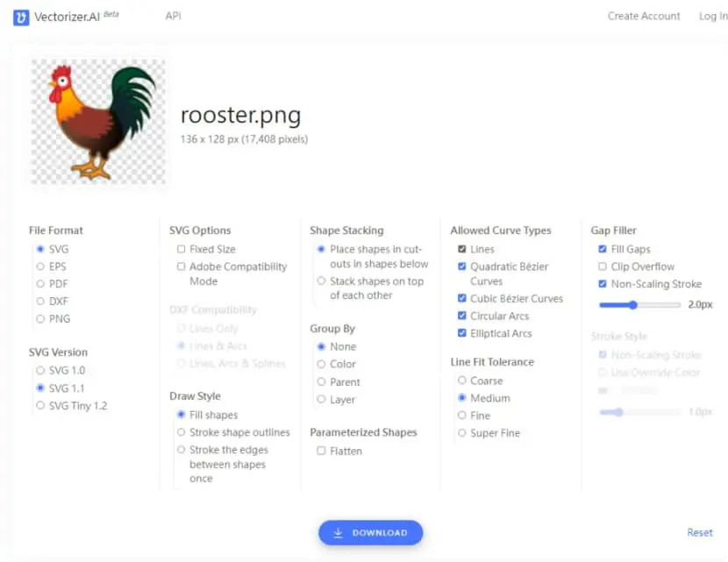
Task: Select the EPS file format
Action: [40, 267]
